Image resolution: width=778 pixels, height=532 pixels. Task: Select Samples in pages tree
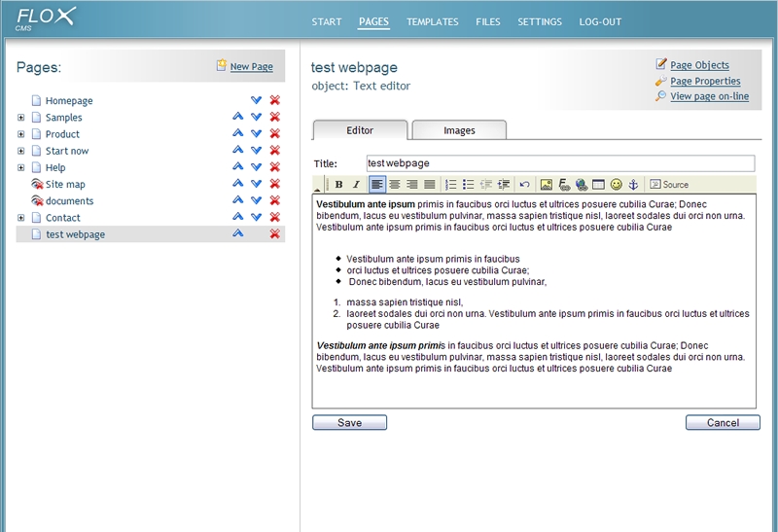click(63, 118)
